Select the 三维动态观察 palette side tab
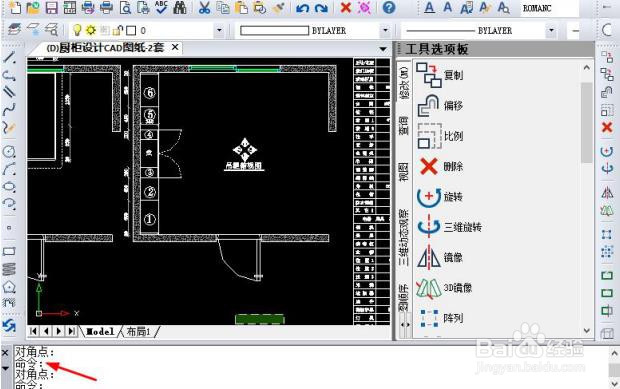 coord(404,238)
